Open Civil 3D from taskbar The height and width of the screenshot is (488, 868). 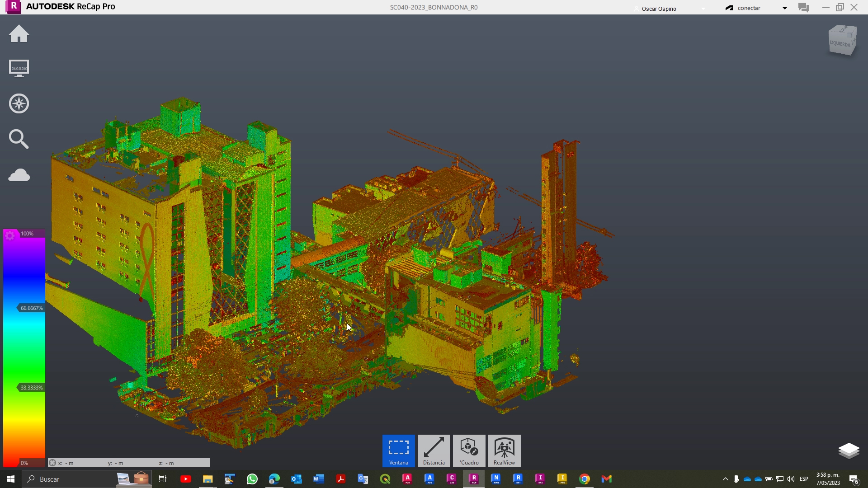tap(451, 479)
